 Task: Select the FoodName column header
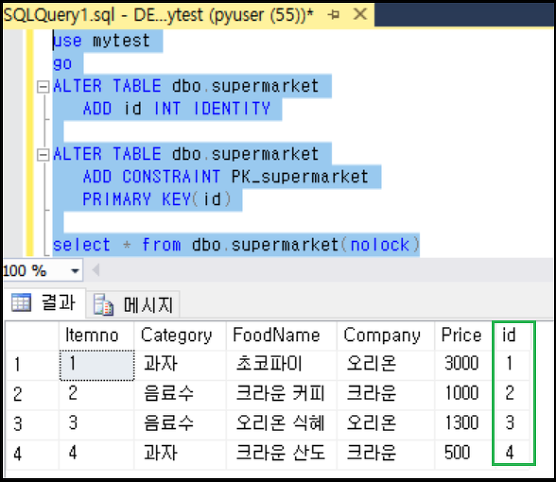point(282,336)
